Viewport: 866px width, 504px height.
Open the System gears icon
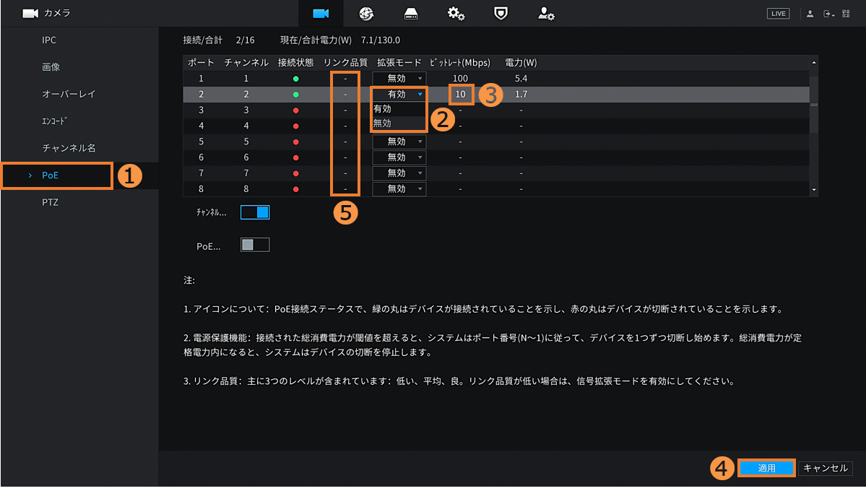point(456,13)
